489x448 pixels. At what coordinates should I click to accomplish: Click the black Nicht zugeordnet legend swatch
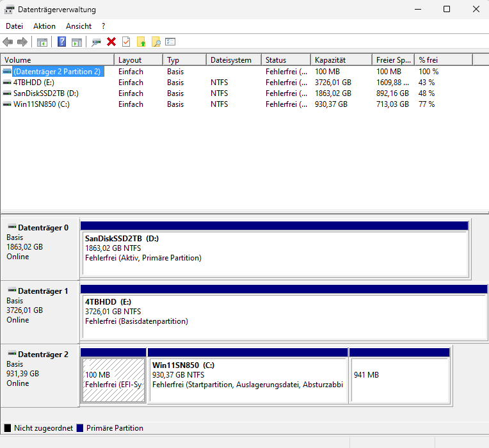point(8,428)
